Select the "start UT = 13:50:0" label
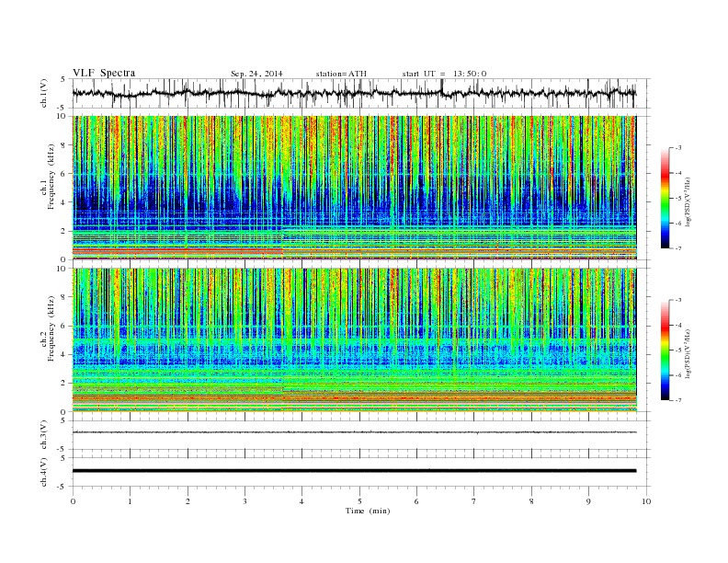 click(x=444, y=74)
